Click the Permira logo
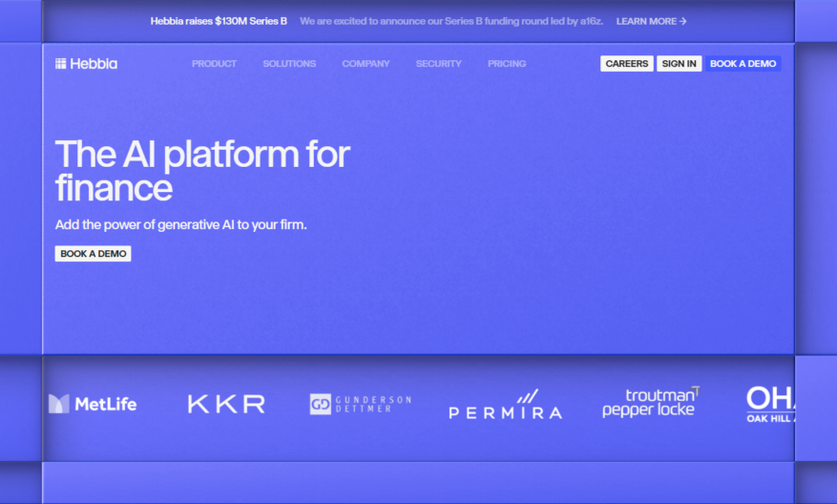The image size is (837, 504). pyautogui.click(x=506, y=404)
